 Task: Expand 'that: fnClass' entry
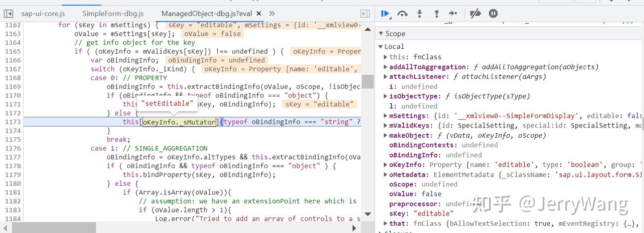coord(386,223)
